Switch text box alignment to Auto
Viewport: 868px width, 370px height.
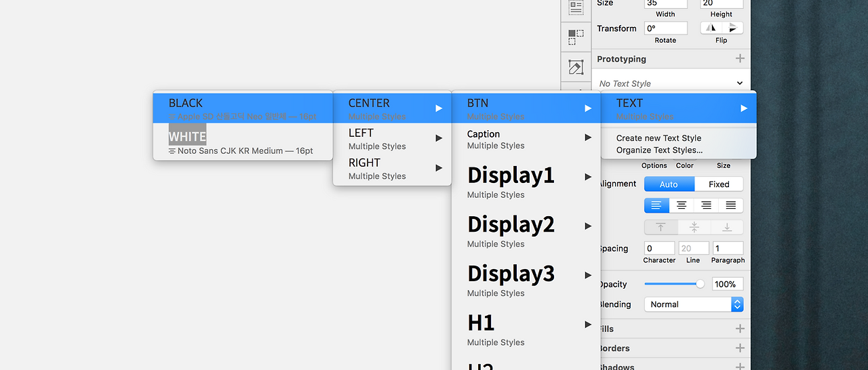coord(669,184)
